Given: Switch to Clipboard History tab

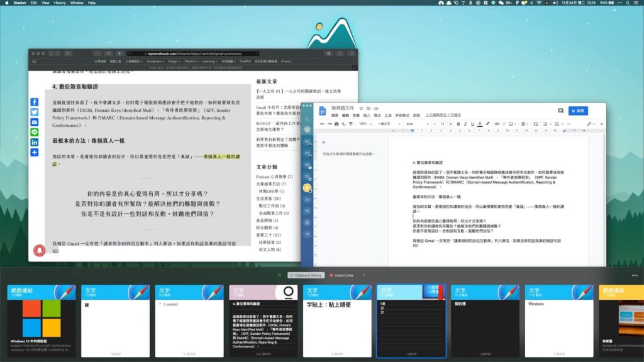Looking at the screenshot, I should point(306,275).
